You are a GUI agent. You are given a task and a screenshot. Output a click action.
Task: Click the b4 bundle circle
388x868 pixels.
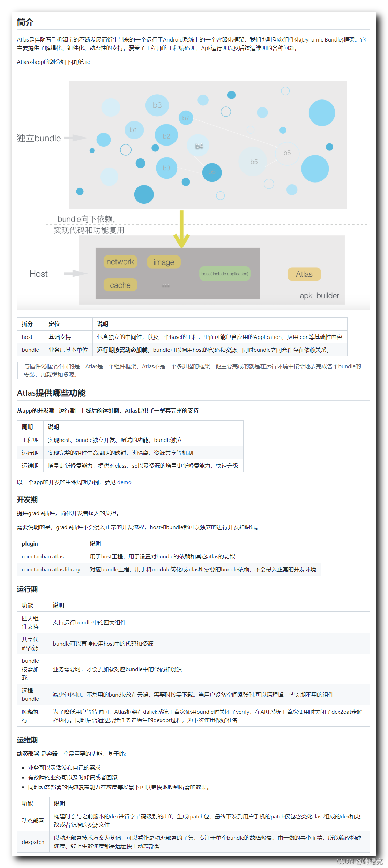pyautogui.click(x=199, y=146)
